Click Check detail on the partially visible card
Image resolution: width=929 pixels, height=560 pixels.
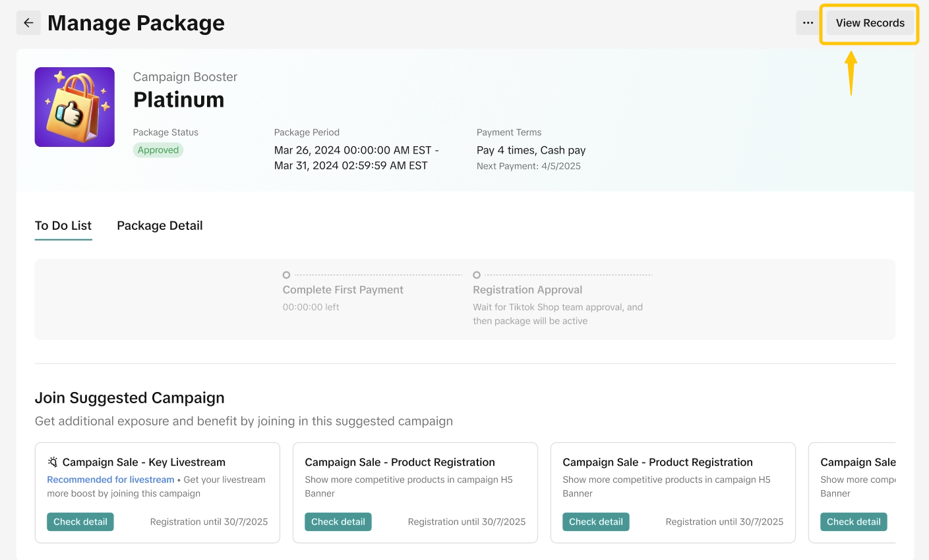point(853,522)
